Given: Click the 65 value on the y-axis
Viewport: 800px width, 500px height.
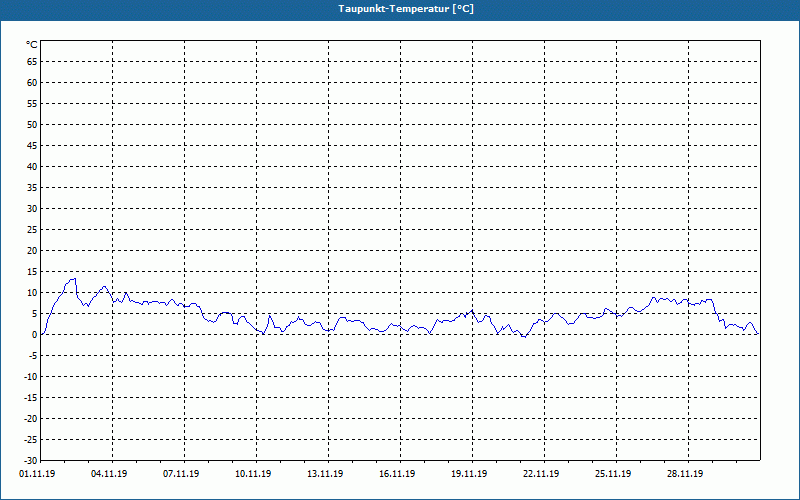Looking at the screenshot, I should (x=32, y=62).
